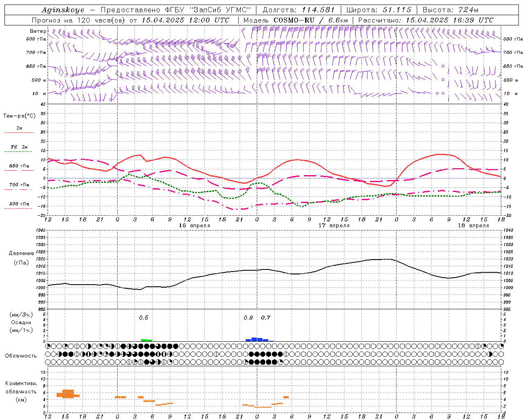Click the tallest orange convective cloud block
The width and height of the screenshot is (525, 420).
pos(68,394)
